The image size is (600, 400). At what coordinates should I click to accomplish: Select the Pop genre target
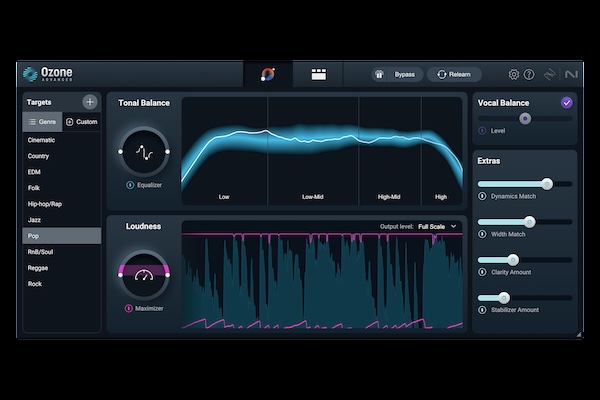(x=62, y=236)
